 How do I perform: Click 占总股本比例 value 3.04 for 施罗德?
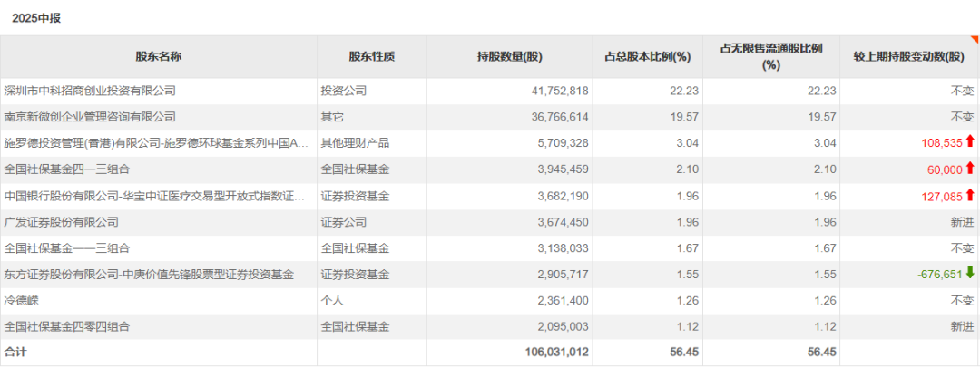pyautogui.click(x=688, y=143)
